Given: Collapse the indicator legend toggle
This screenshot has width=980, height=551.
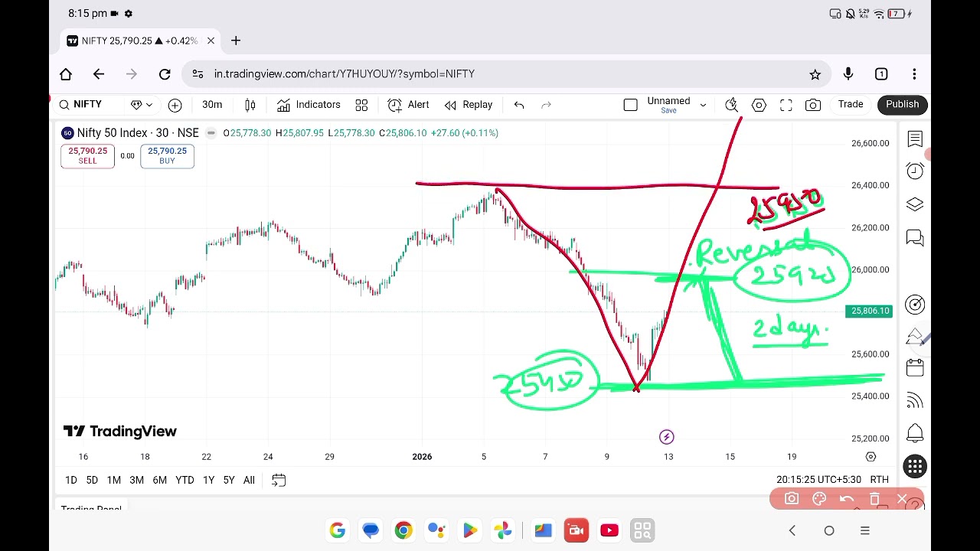Looking at the screenshot, I should coord(211,133).
